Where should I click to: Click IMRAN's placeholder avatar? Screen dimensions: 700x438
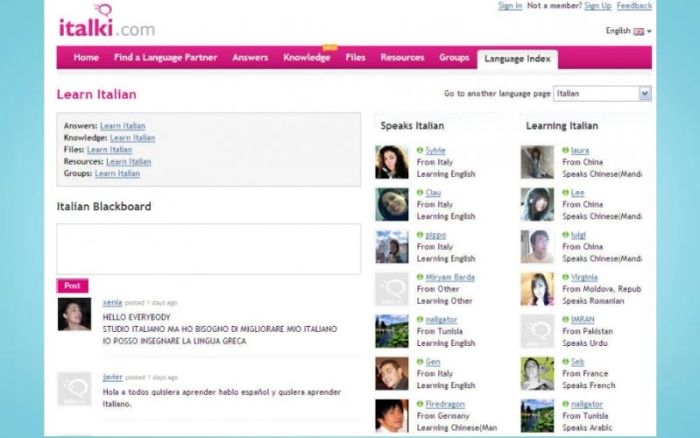pos(537,331)
